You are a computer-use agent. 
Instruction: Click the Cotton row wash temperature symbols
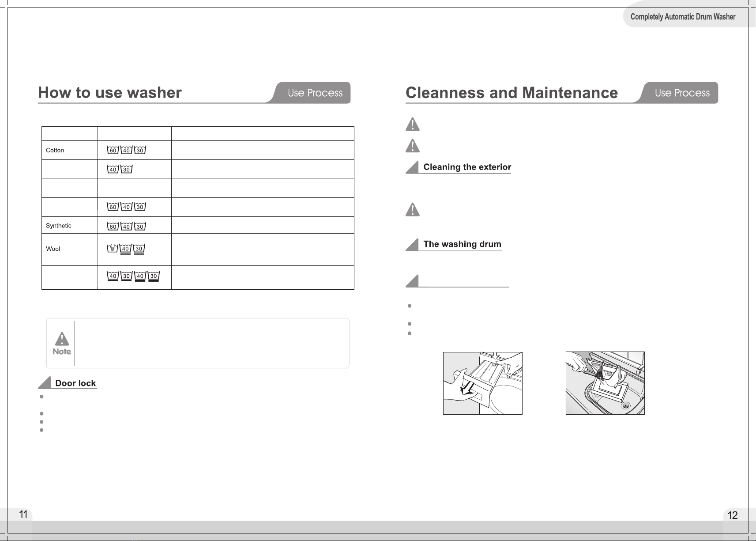pyautogui.click(x=126, y=150)
